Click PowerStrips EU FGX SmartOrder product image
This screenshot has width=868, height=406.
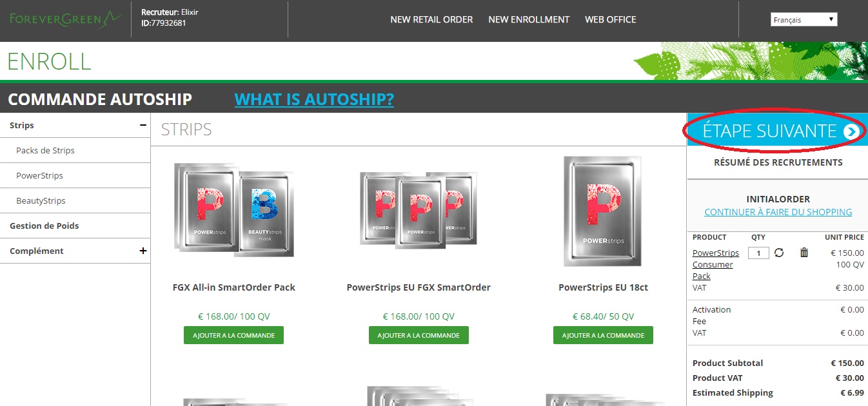[419, 209]
